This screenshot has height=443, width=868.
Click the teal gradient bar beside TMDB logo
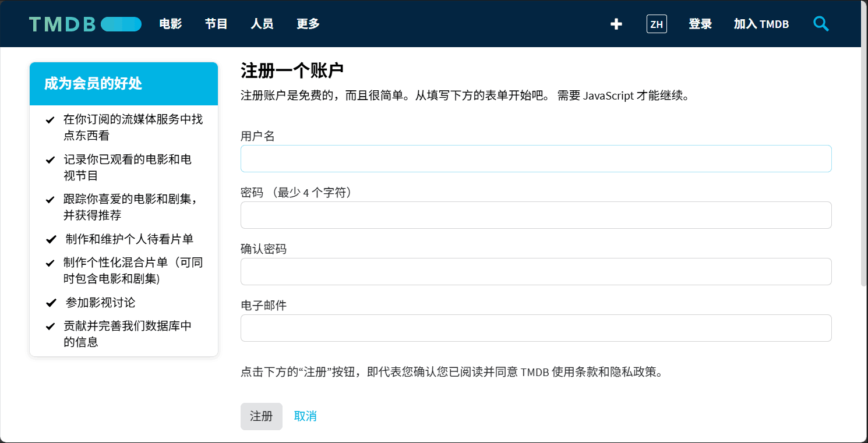121,24
